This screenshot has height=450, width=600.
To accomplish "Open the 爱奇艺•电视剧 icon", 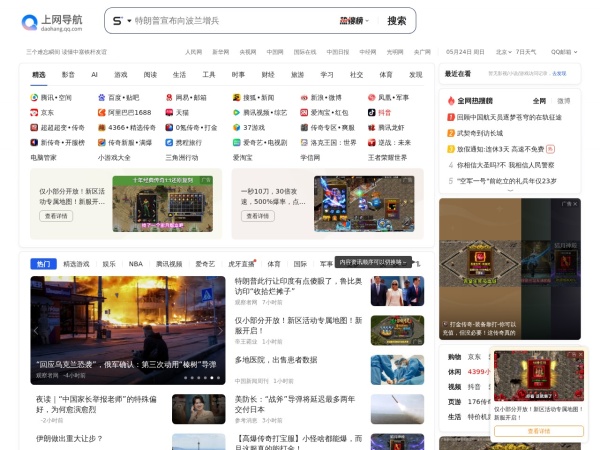I will click(236, 142).
